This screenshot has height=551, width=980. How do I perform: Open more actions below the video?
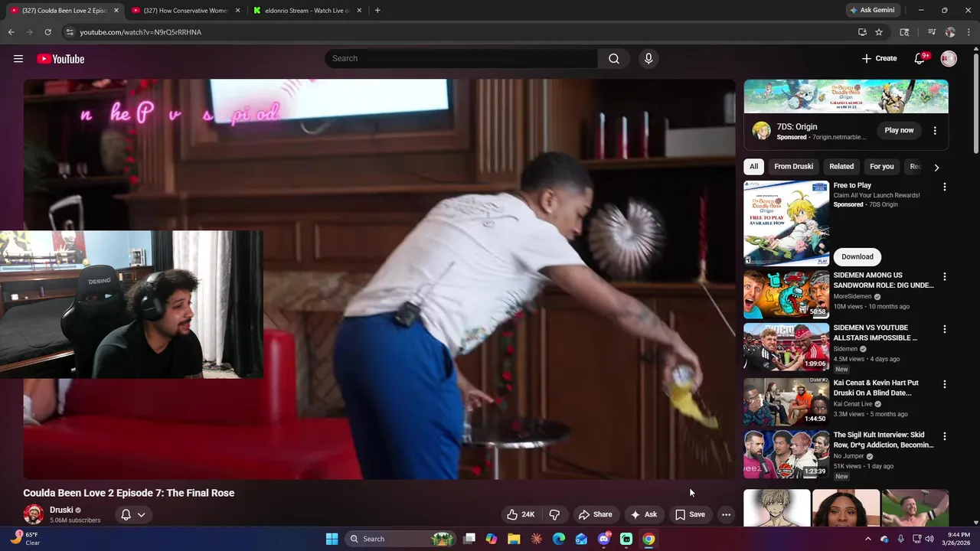point(726,514)
